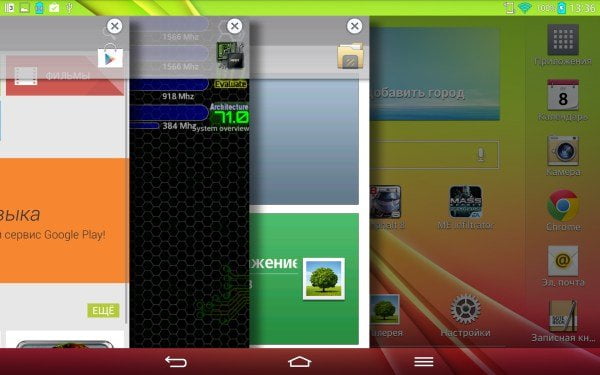The image size is (600, 375).
Task: Open the Записная книжка notebook app
Action: [x=562, y=316]
